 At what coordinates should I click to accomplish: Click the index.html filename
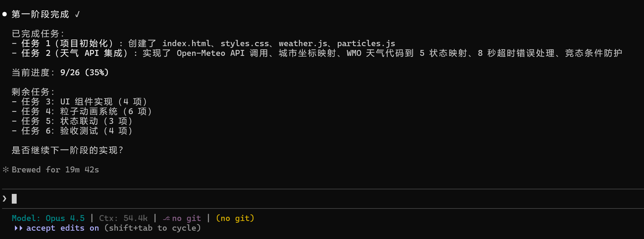point(186,43)
